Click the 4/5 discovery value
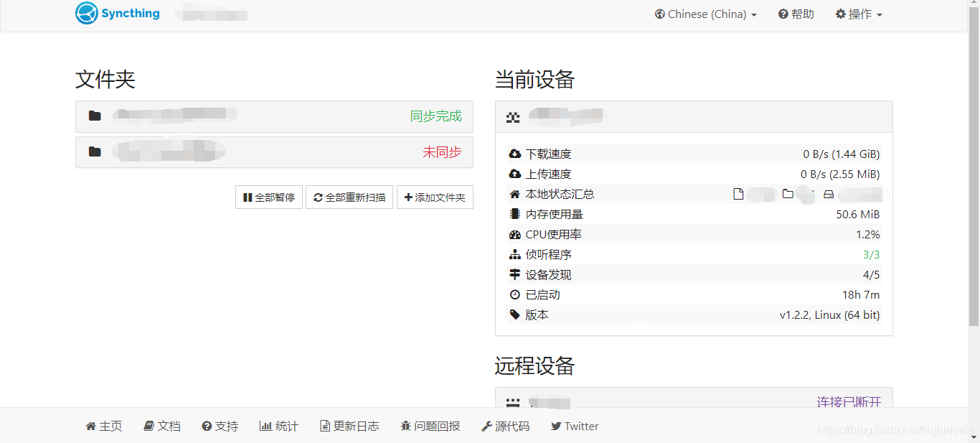This screenshot has width=980, height=443. point(872,275)
